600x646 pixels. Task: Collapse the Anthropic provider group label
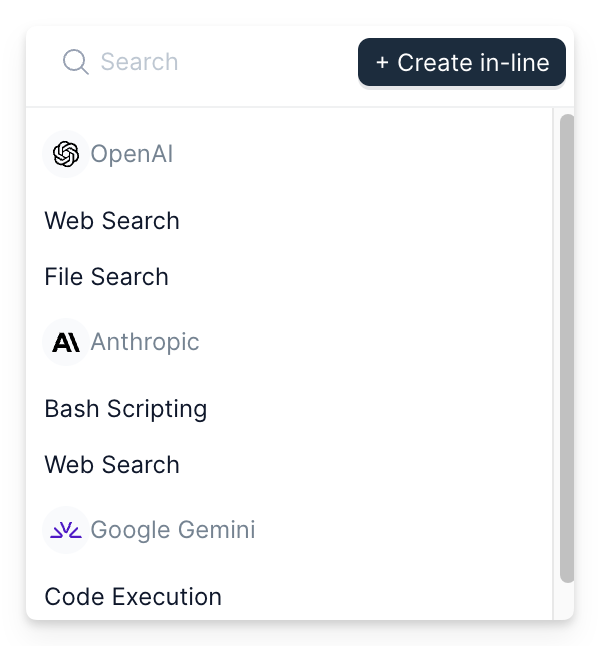point(145,342)
